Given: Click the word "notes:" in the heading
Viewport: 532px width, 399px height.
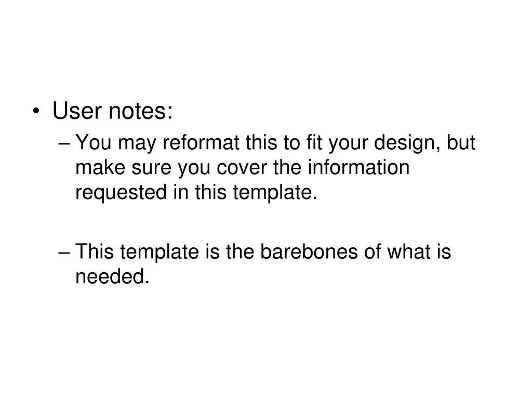Looking at the screenshot, I should (x=140, y=111).
